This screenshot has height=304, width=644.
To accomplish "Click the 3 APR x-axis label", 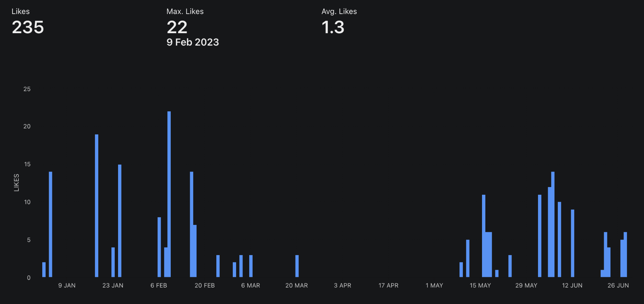I will pyautogui.click(x=342, y=286).
